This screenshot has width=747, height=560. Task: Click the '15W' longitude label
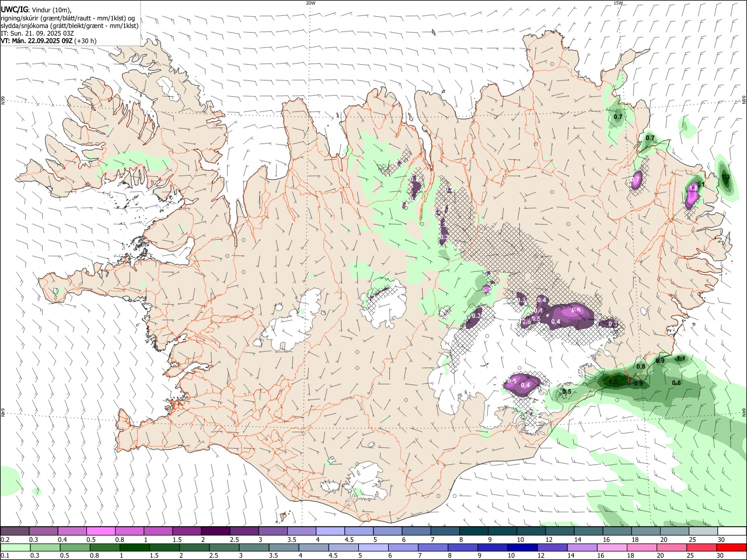point(618,3)
